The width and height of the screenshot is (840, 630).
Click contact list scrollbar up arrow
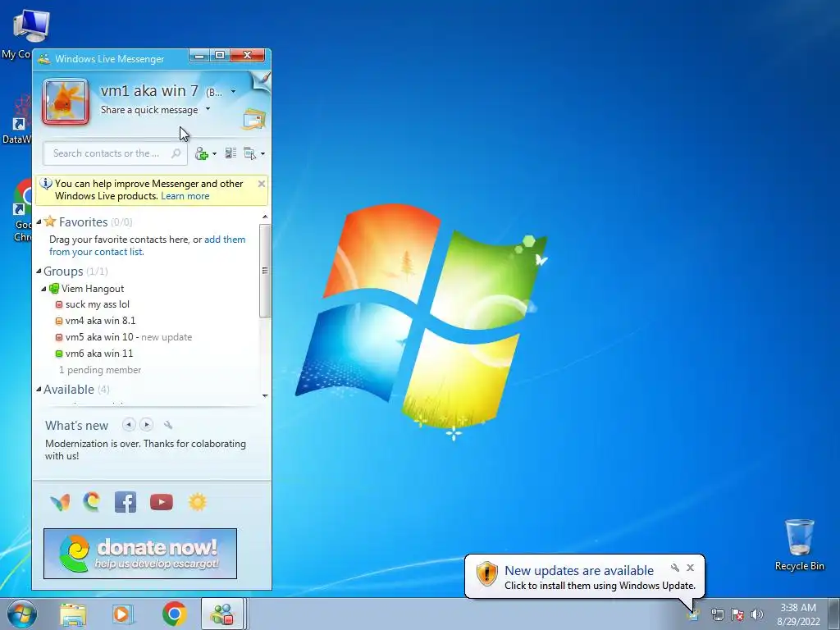265,217
